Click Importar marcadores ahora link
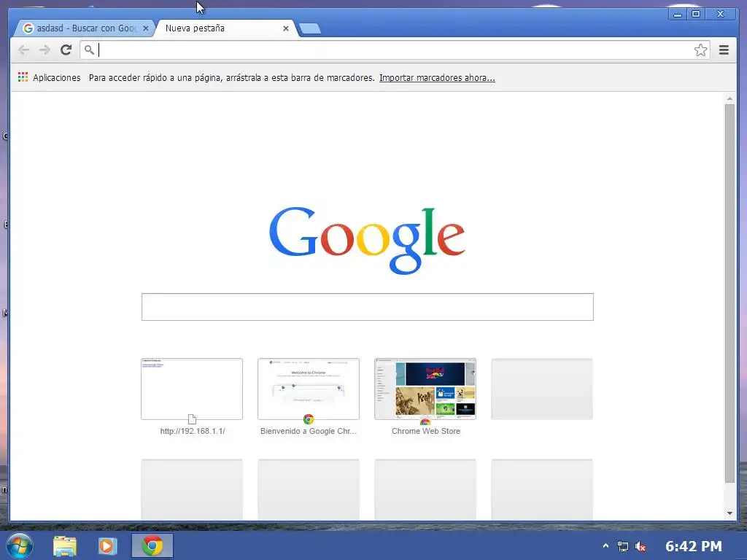This screenshot has width=747, height=560. pos(437,77)
